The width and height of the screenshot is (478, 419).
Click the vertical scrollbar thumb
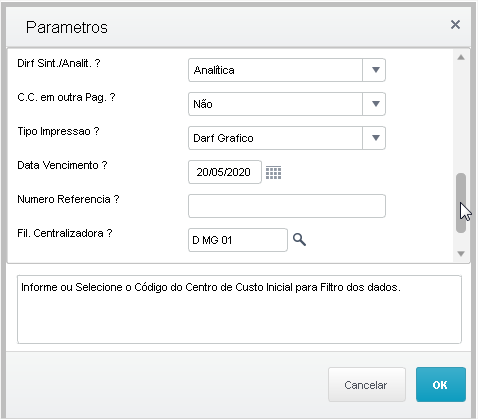tap(461, 203)
